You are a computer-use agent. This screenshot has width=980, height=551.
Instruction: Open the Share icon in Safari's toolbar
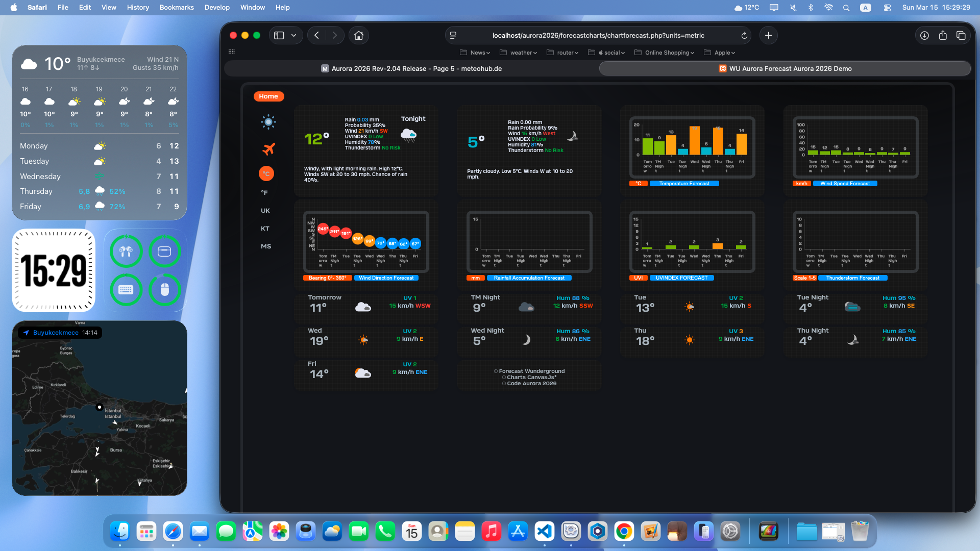point(942,35)
